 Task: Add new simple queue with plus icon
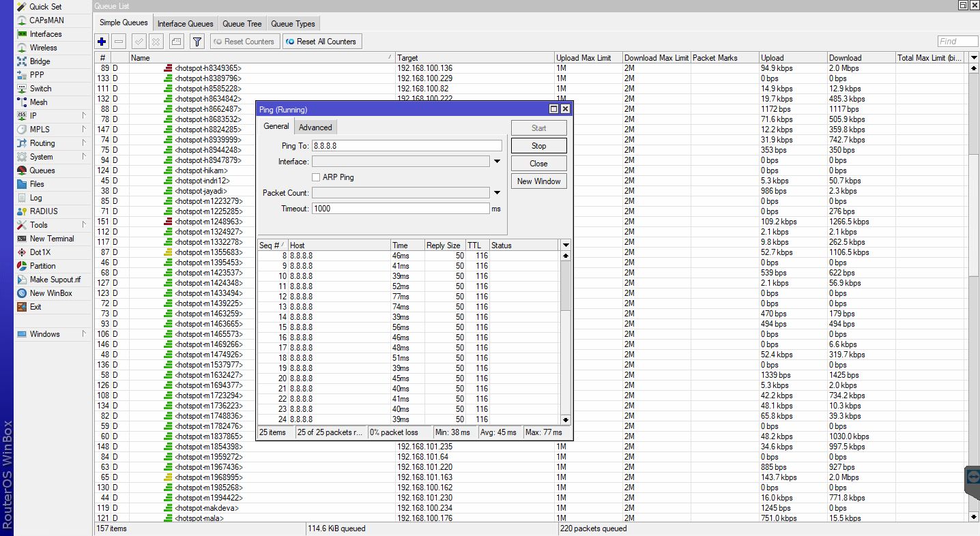pos(102,42)
